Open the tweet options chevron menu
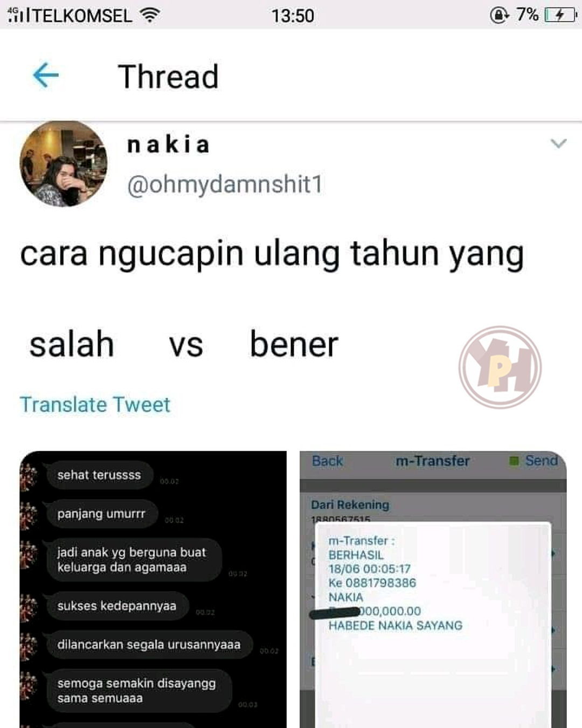This screenshot has height=728, width=582. point(558,143)
